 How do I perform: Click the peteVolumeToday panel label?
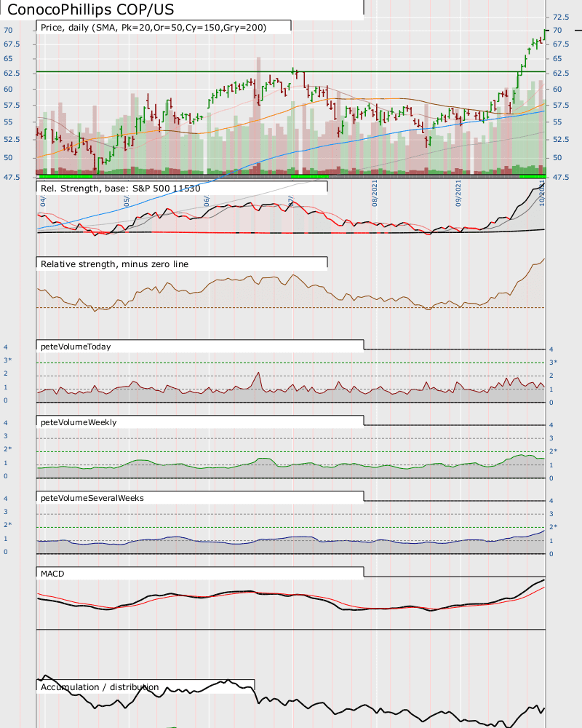(76, 347)
